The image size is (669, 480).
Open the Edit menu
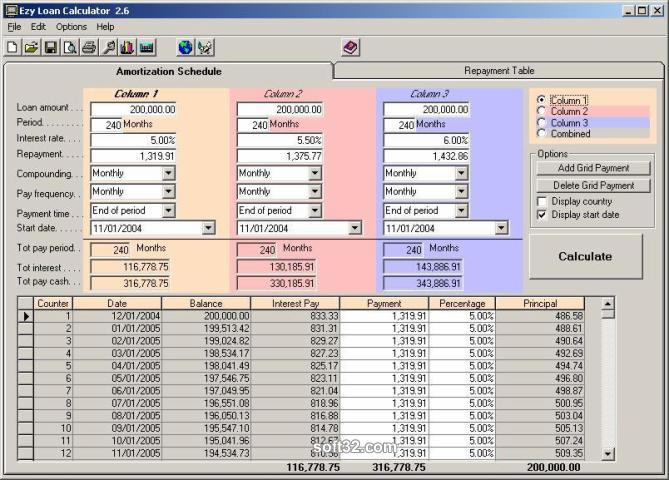[x=38, y=27]
